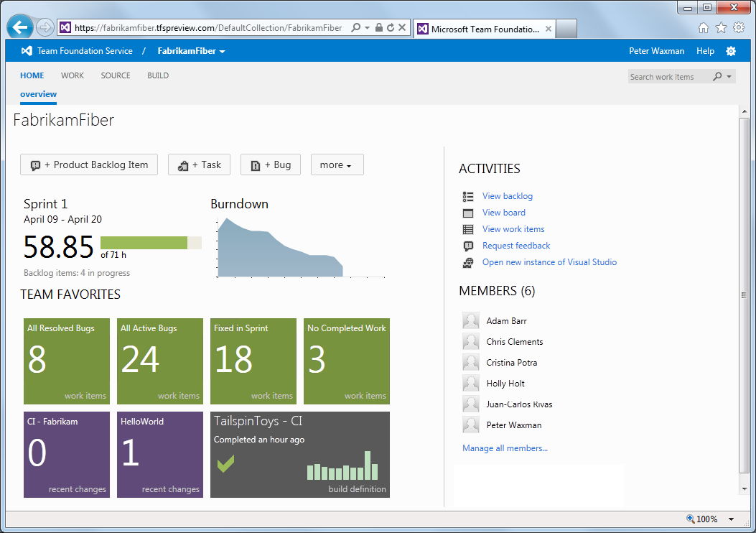Create a new Bug
Image resolution: width=756 pixels, height=533 pixels.
pyautogui.click(x=271, y=164)
